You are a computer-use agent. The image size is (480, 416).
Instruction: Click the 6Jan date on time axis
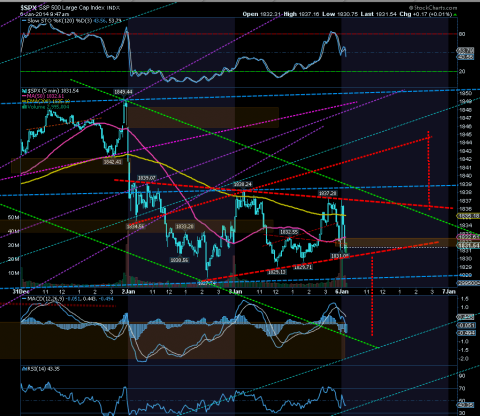tap(342, 291)
